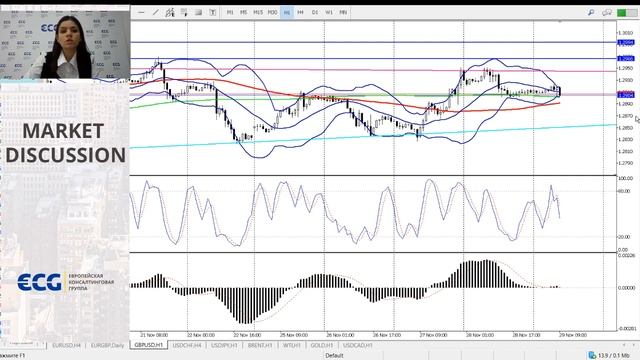The width and height of the screenshot is (640, 360).
Task: Open the GOLD,H1 chart tab
Action: [x=322, y=345]
